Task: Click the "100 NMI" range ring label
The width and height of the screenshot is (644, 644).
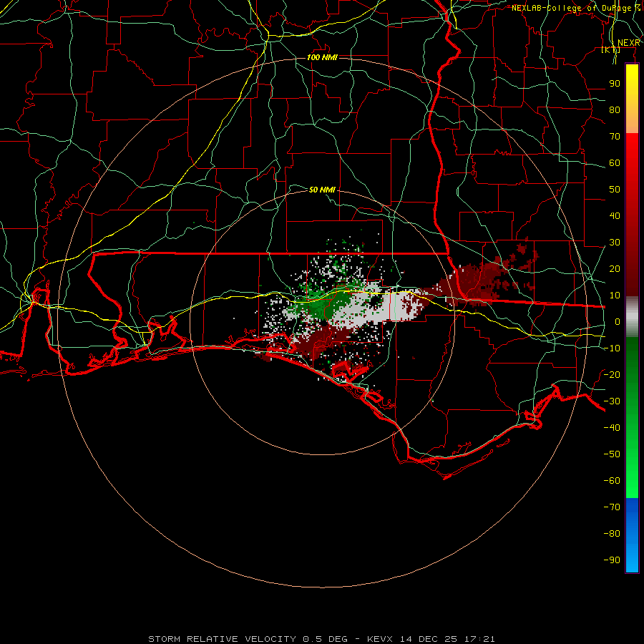Action: pos(323,57)
